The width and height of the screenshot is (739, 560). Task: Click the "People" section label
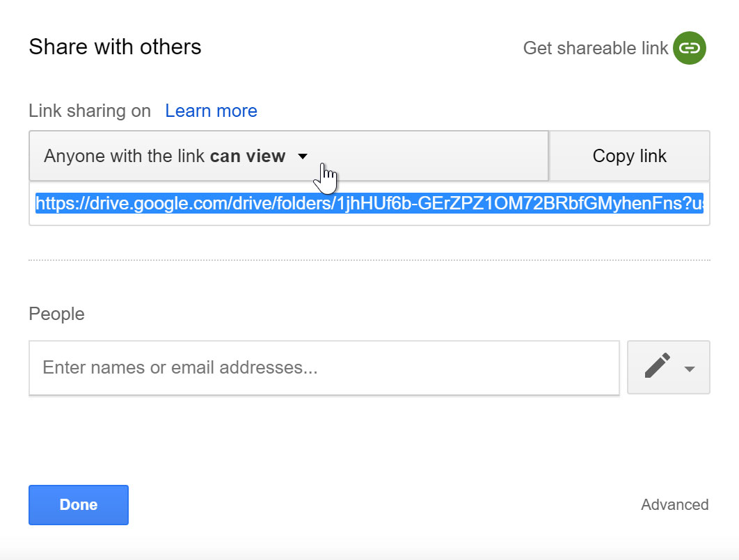(x=56, y=314)
